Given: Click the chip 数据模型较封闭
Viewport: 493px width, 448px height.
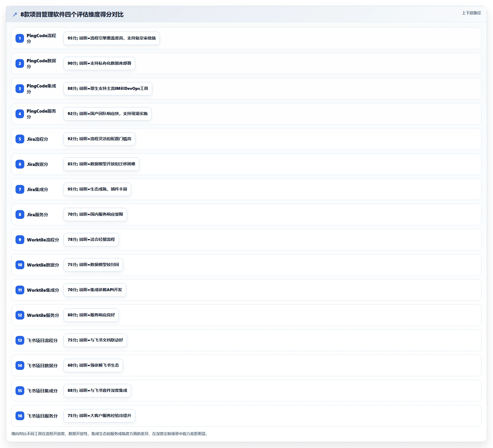Looking at the screenshot, I should (93, 265).
